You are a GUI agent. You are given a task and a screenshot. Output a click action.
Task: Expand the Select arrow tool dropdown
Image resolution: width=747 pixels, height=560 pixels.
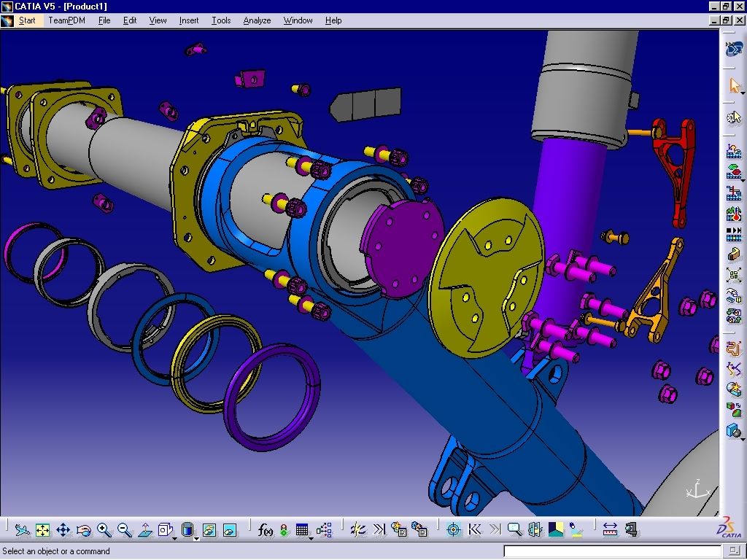pyautogui.click(x=741, y=93)
